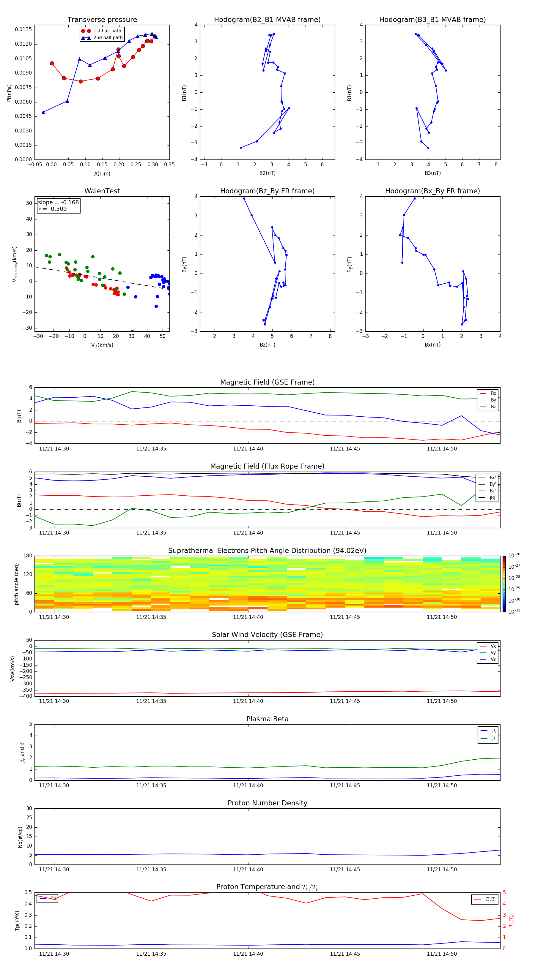Viewport: 535px width, 980px height.
Task: Click the '11/21 14:50' tick in Proton Temperature plot
Action: [x=442, y=954]
